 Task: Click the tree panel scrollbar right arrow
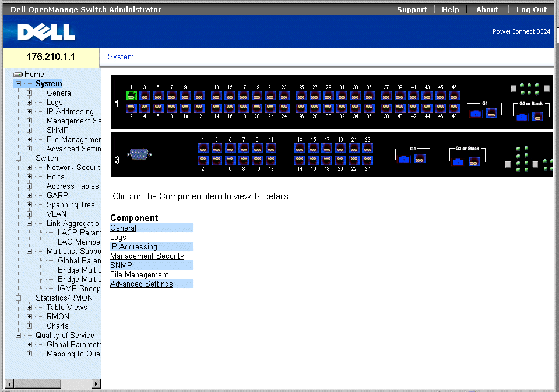pos(96,384)
